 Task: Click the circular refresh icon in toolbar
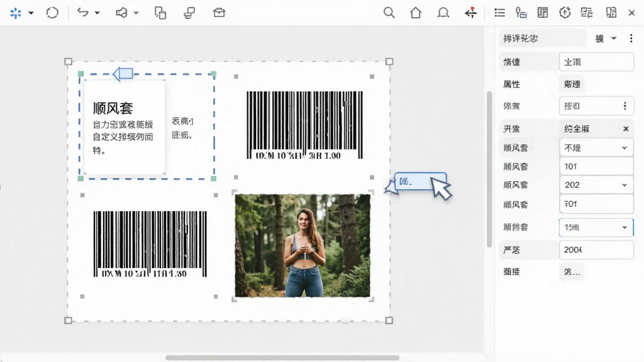52,13
